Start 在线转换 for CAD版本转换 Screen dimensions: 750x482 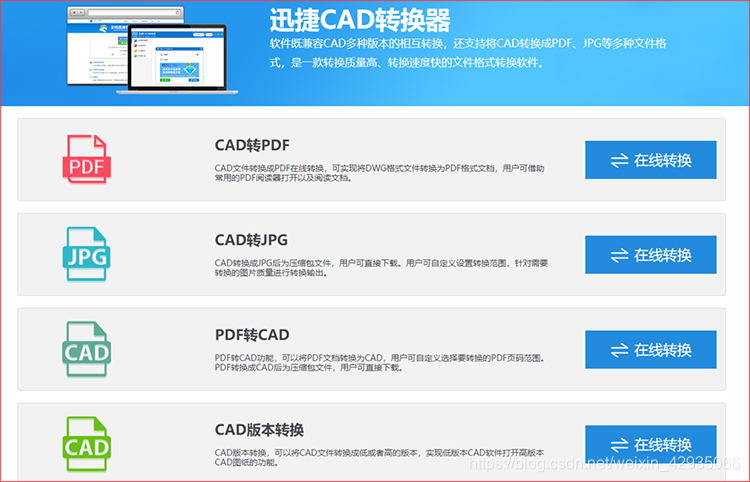651,444
